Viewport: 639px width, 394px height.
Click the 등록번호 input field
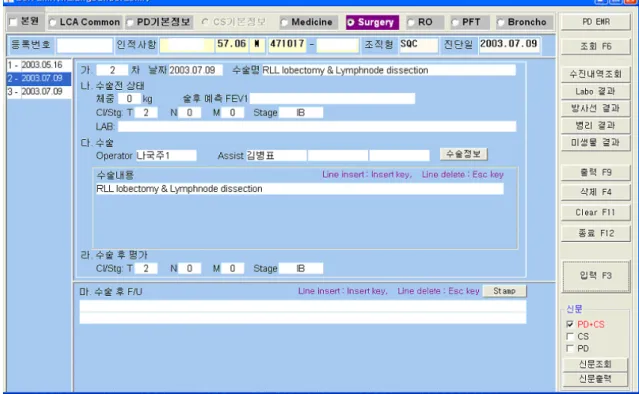pyautogui.click(x=84, y=45)
